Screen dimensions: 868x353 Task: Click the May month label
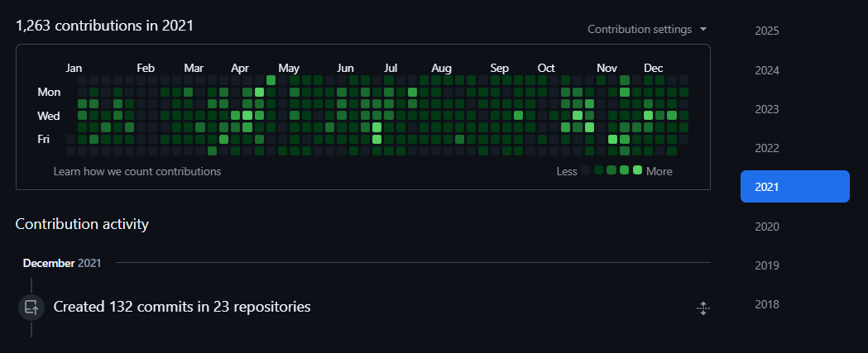(x=289, y=68)
